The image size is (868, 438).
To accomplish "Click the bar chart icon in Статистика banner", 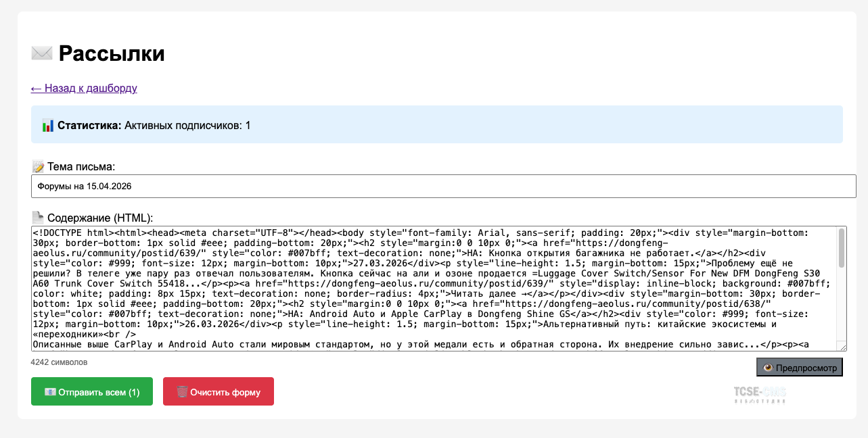I will point(47,125).
